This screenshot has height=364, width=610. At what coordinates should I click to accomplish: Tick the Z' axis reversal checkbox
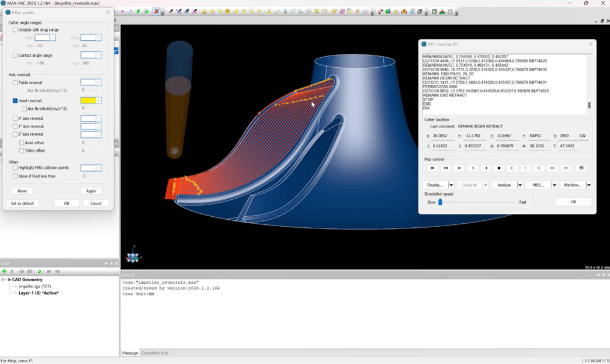[x=15, y=134]
